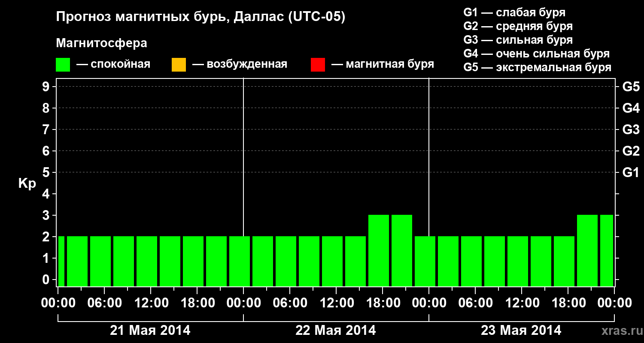Click the 18:00 time label of 21 May
The height and width of the screenshot is (343, 644).
click(197, 303)
